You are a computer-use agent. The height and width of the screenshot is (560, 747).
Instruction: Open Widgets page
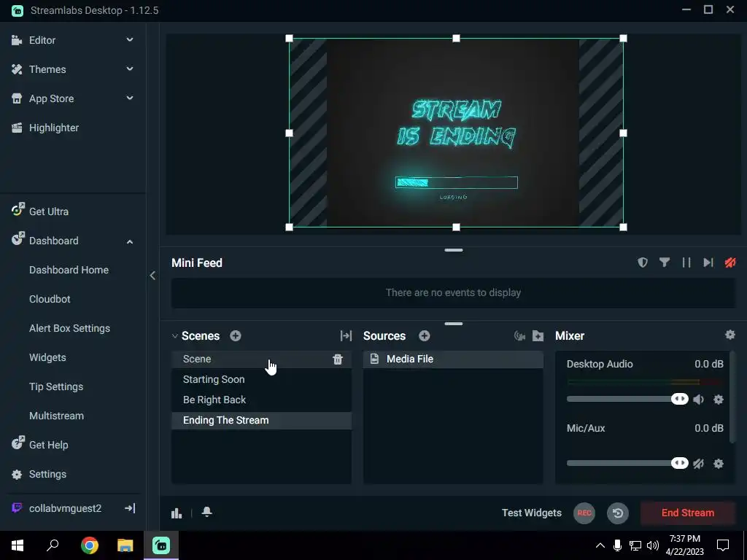click(47, 357)
